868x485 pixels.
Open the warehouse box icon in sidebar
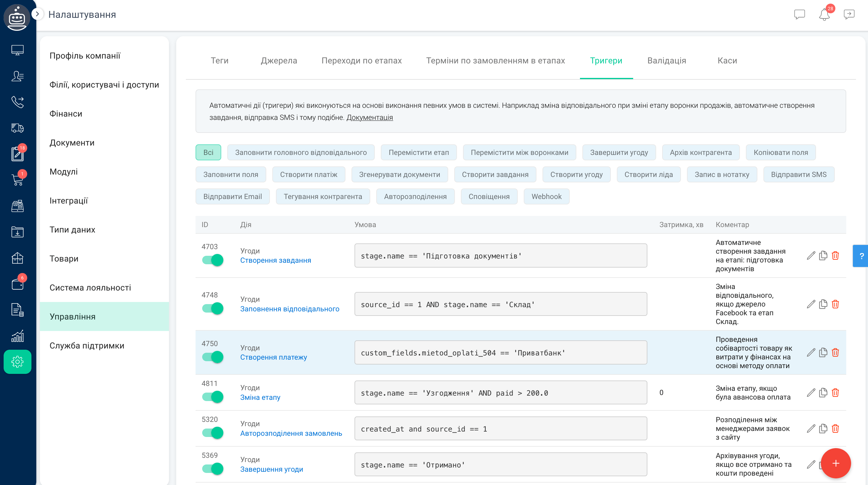[18, 258]
